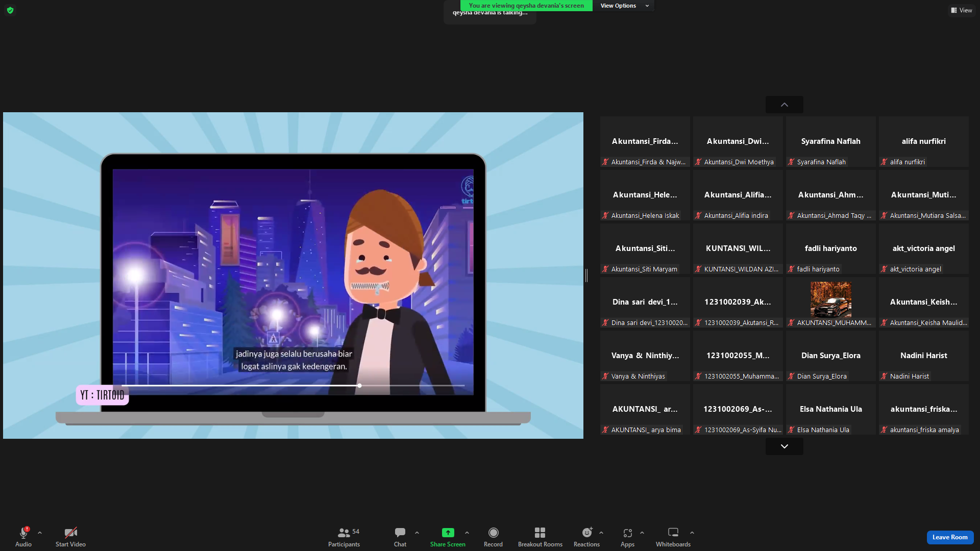The width and height of the screenshot is (980, 551).
Task: Select the akt_victoria angel participant tile
Action: [924, 248]
